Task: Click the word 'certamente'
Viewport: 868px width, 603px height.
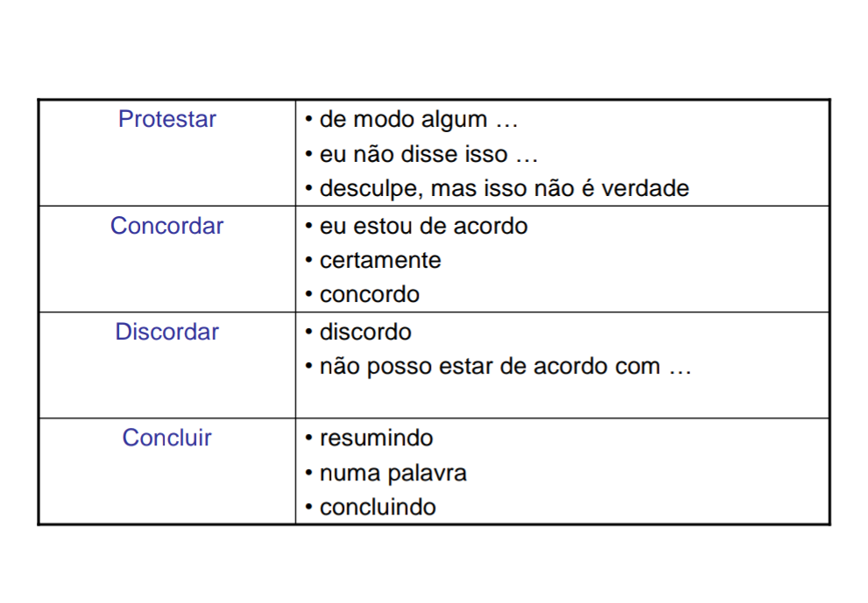Action: [x=380, y=261]
